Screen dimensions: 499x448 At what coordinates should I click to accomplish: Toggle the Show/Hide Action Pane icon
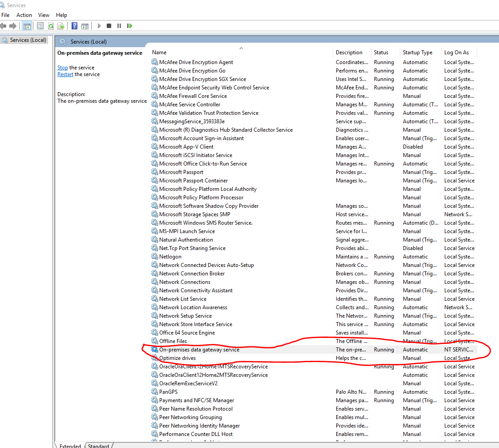(x=85, y=26)
